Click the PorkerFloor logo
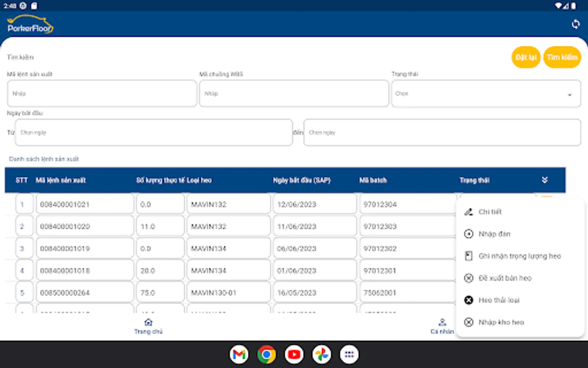 (30, 24)
